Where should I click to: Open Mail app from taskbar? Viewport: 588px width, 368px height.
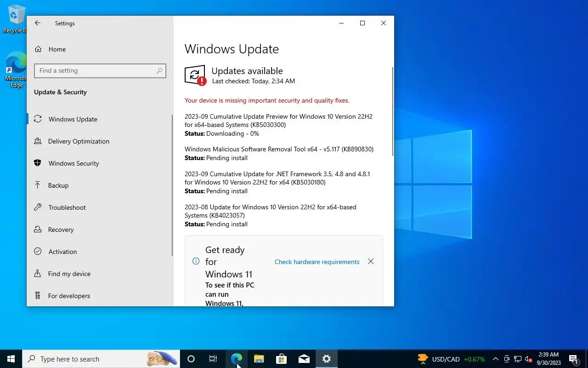(304, 359)
